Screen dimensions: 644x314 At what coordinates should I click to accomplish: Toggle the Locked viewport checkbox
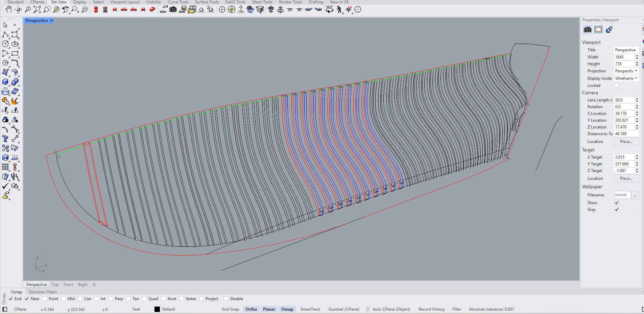(617, 86)
